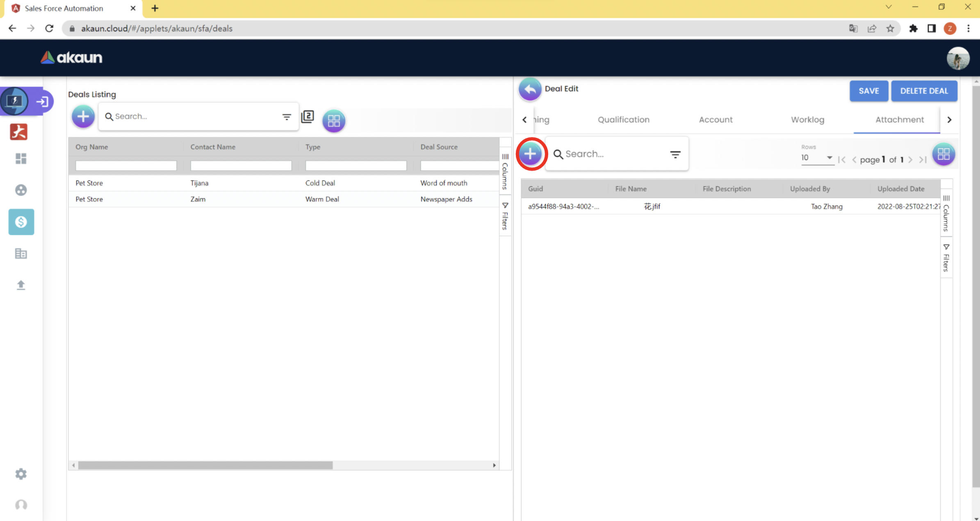Click the multi-page copy icon beside search

[x=308, y=117]
